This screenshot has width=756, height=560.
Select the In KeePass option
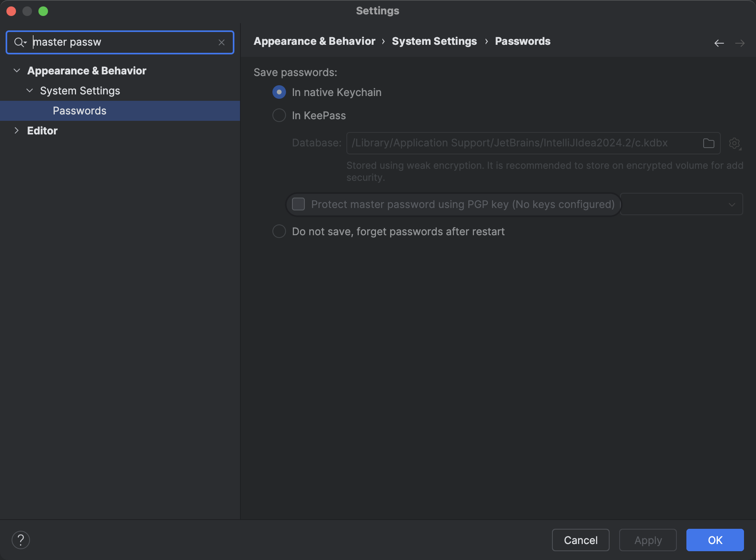pyautogui.click(x=279, y=115)
